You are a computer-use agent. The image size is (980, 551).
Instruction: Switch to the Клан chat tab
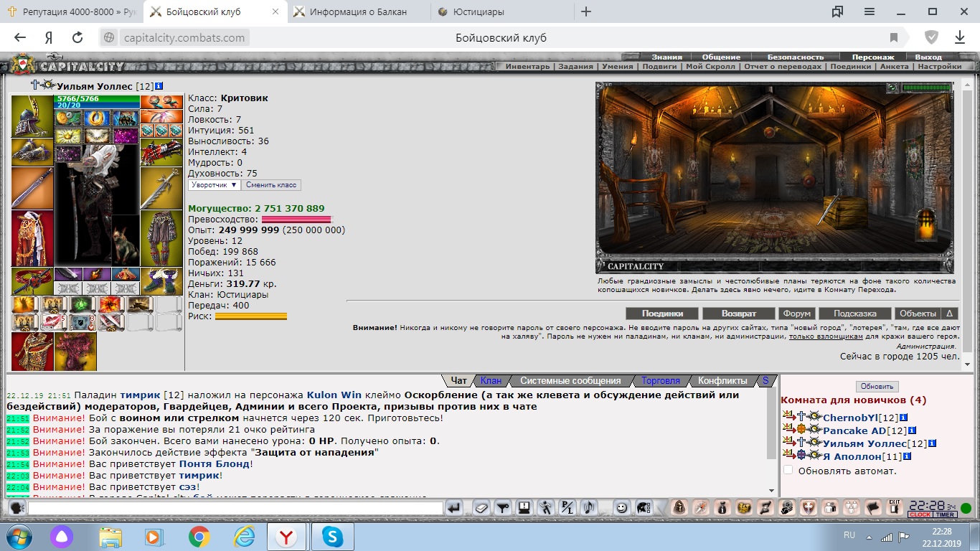pos(491,381)
